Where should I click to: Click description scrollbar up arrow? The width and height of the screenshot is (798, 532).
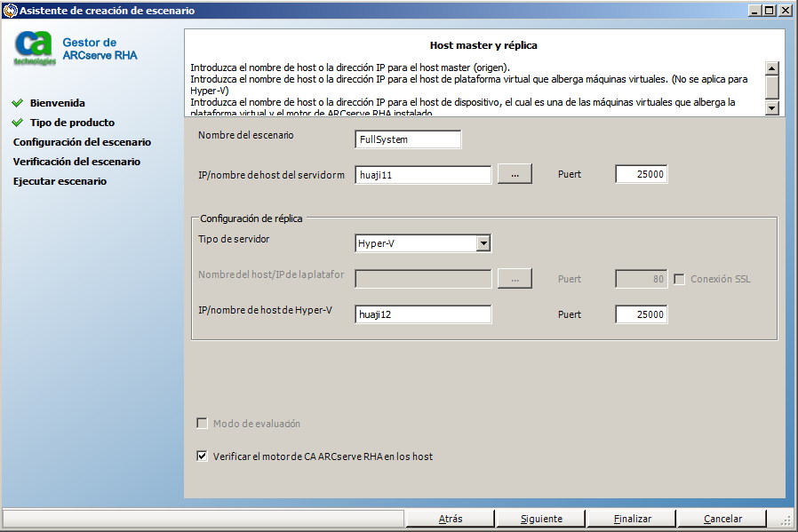(772, 68)
